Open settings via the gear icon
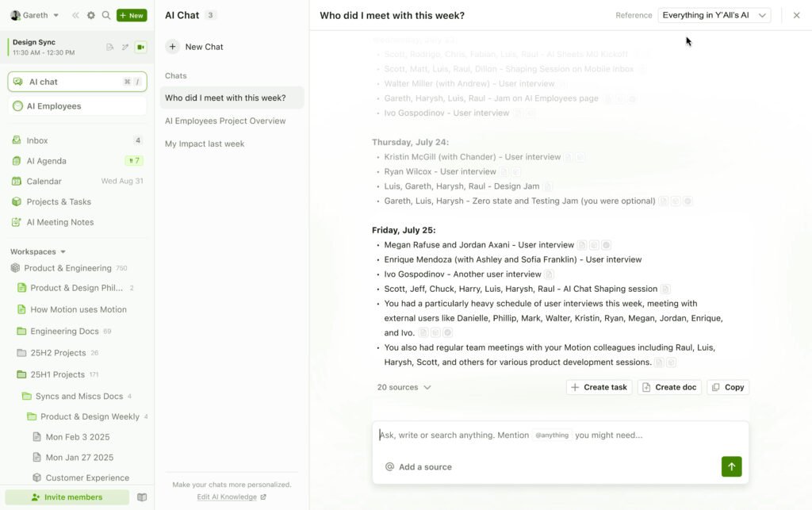 click(x=91, y=15)
